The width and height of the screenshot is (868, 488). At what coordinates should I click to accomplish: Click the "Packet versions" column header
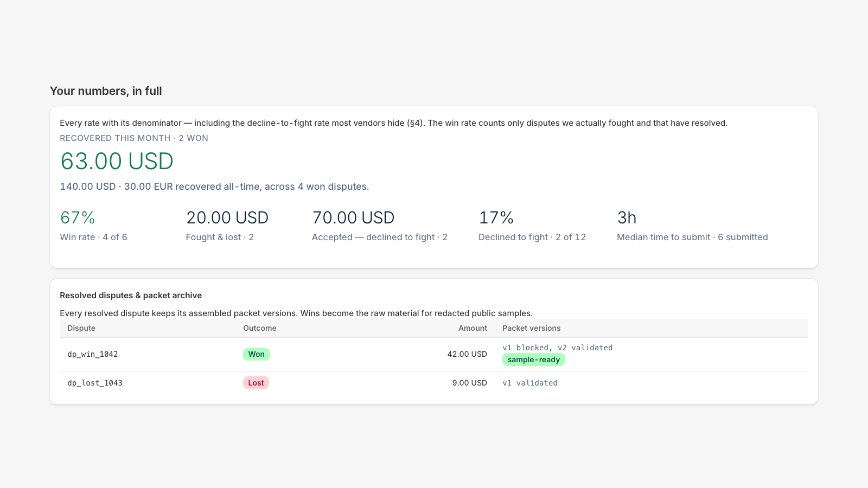click(532, 328)
